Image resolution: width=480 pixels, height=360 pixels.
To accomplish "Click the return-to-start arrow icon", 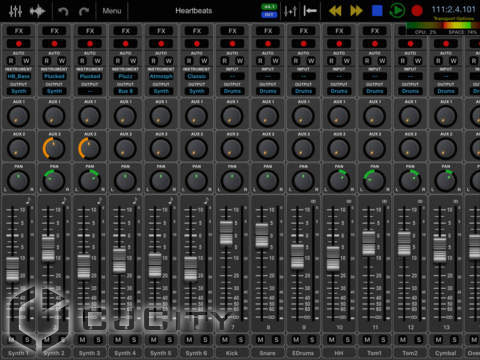I will point(310,11).
